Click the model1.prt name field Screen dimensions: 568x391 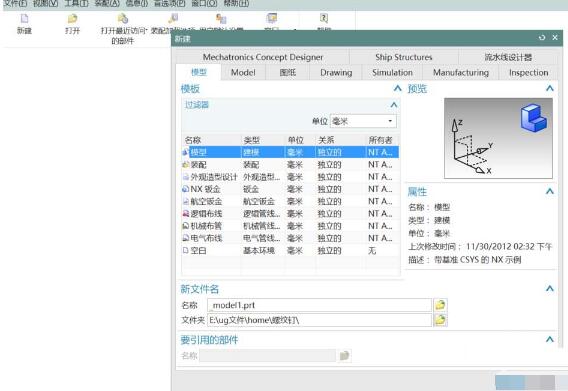click(x=320, y=305)
